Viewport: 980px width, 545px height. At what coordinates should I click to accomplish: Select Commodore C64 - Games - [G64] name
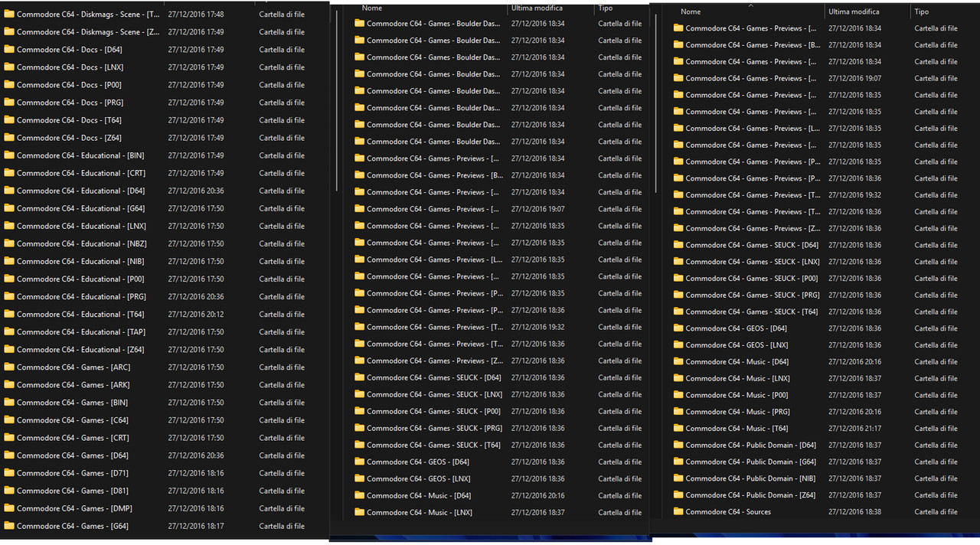[x=73, y=526]
